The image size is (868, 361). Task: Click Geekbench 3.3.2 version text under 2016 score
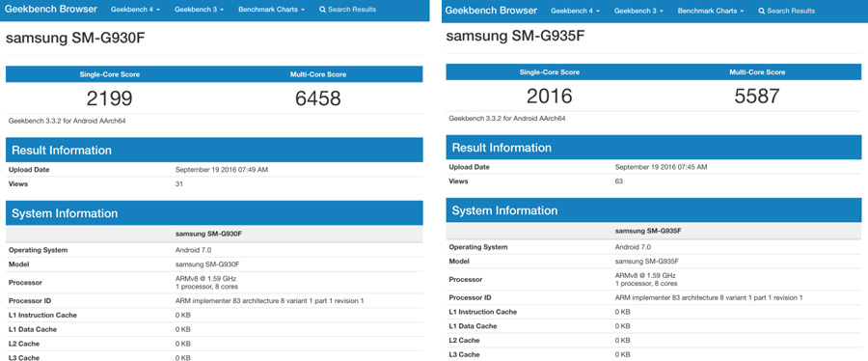(x=506, y=119)
